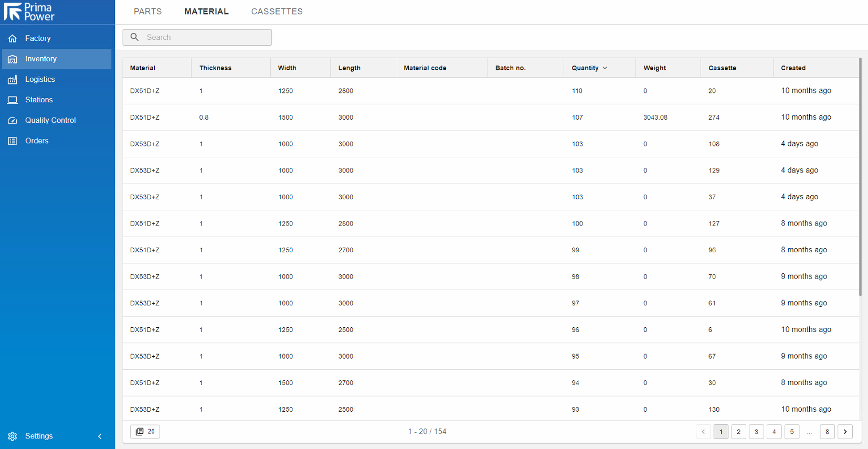The image size is (868, 449).
Task: Click the Quality Control gauge icon
Action: tap(13, 121)
